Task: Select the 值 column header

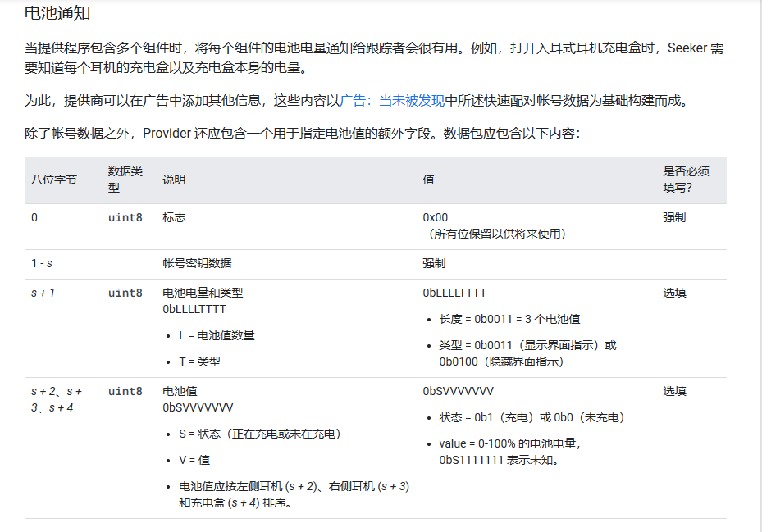Action: pos(428,180)
